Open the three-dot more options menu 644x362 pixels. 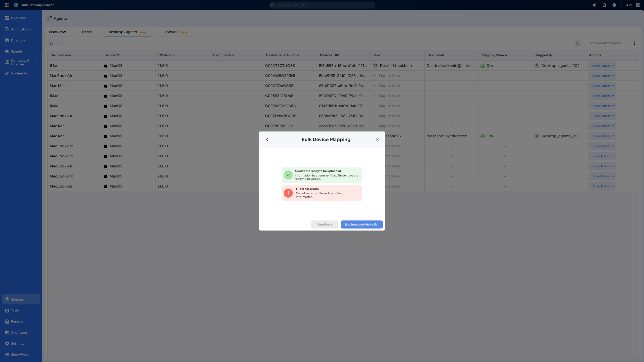point(634,43)
